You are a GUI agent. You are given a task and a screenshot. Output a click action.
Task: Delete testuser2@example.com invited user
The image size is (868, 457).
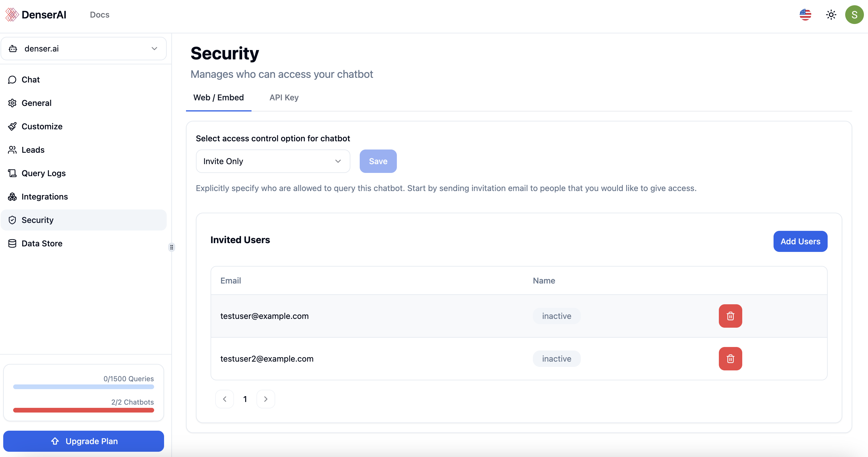pyautogui.click(x=730, y=358)
